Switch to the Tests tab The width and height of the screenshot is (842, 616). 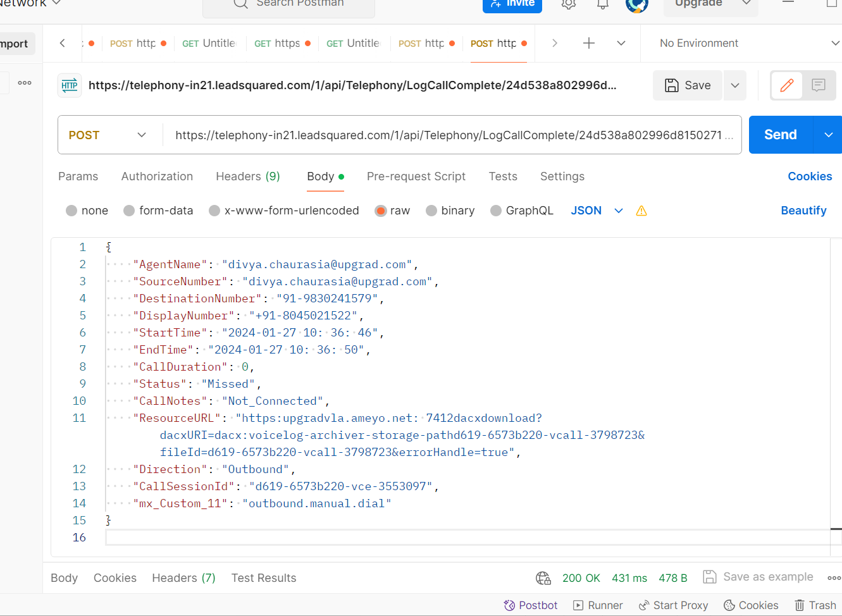503,176
